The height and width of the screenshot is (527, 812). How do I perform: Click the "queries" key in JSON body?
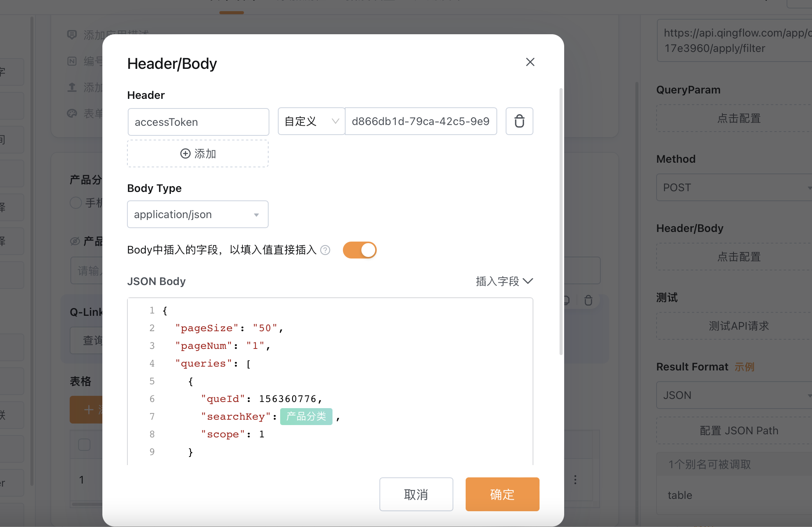tap(204, 364)
